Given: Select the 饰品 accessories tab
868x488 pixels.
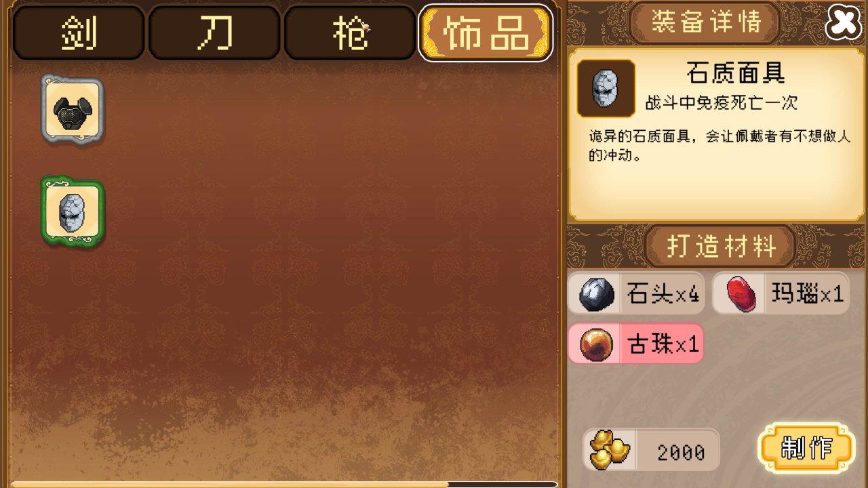Looking at the screenshot, I should 486,33.
